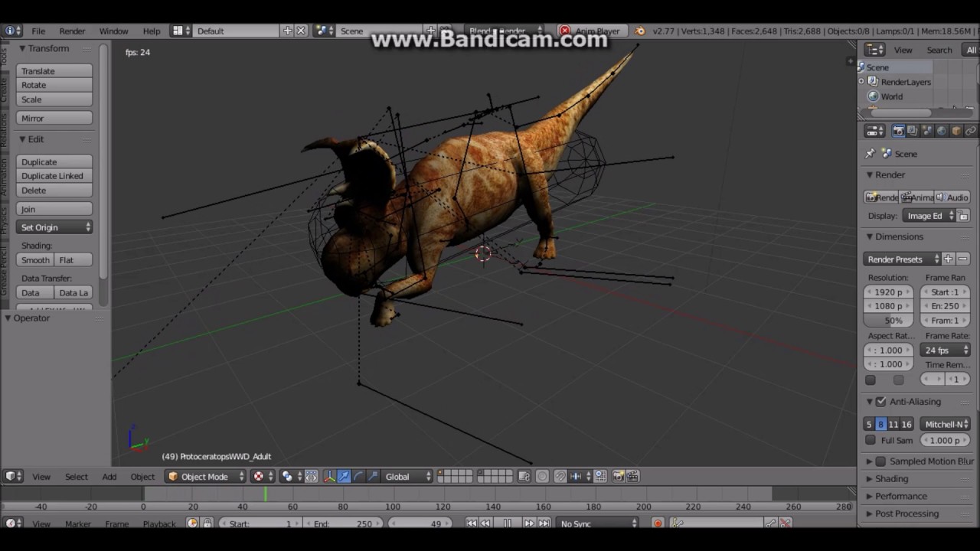The width and height of the screenshot is (980, 551).
Task: Open the File menu
Action: click(38, 31)
